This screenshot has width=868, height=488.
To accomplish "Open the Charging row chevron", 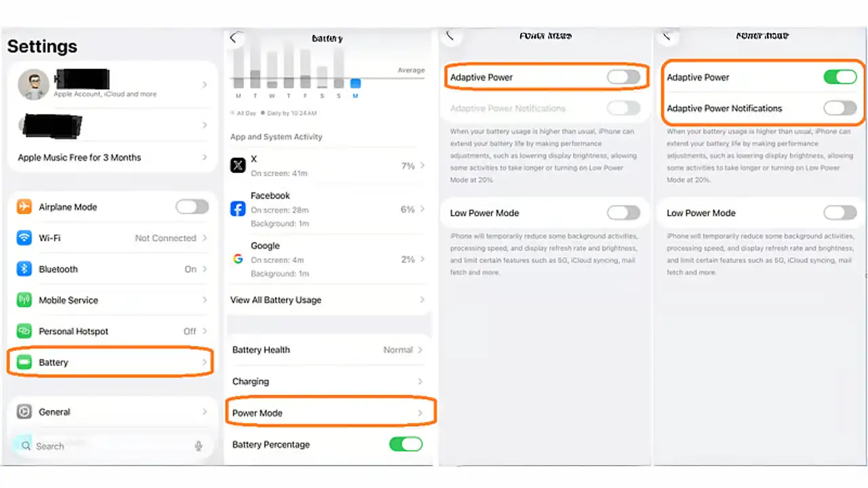I will point(420,382).
